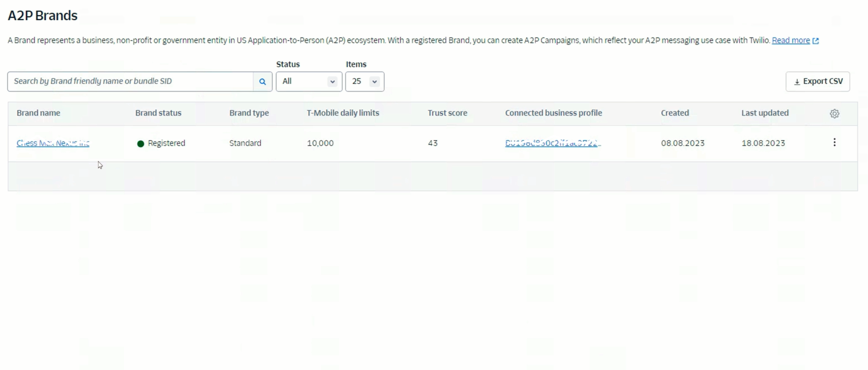
Task: Expand the Status filter dropdown
Action: [309, 82]
